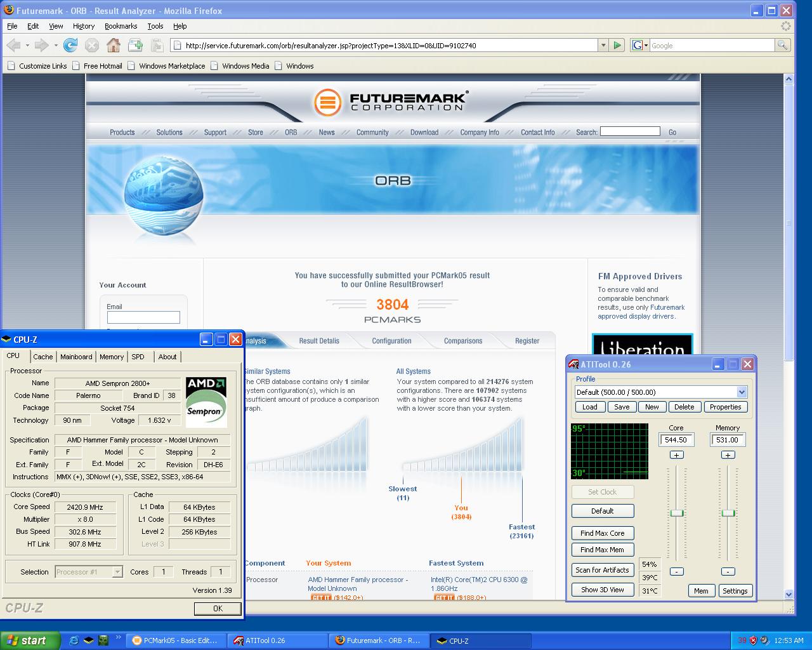812x650 pixels.
Task: Open the Download link in Futuremark nav
Action: tap(424, 133)
